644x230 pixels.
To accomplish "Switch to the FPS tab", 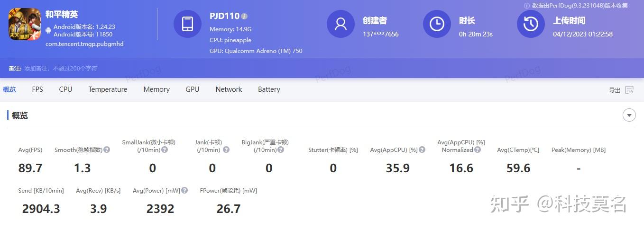I will pyautogui.click(x=37, y=89).
